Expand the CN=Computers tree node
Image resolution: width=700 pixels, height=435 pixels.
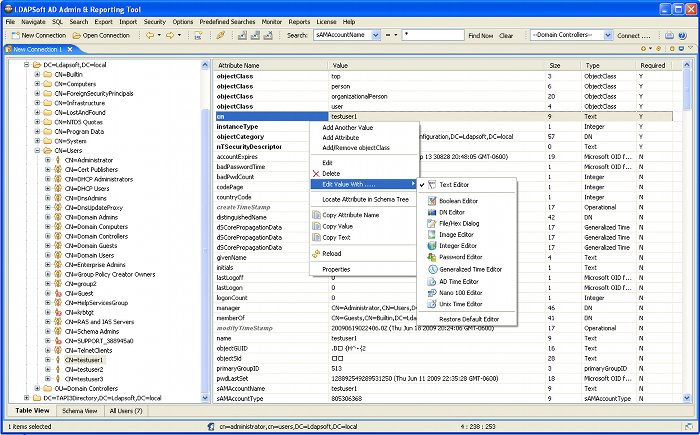point(37,84)
